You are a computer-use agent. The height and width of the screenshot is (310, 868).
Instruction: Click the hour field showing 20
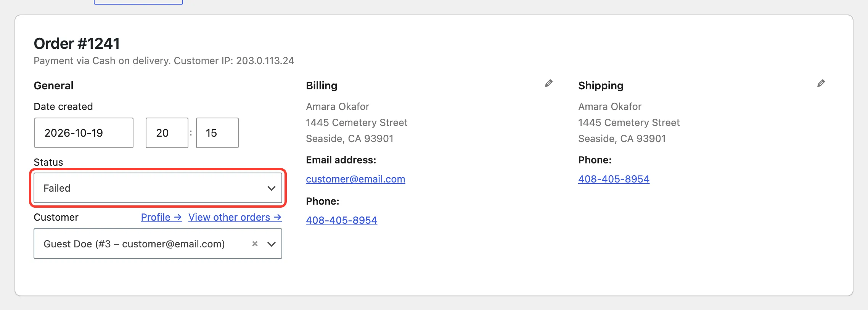167,133
